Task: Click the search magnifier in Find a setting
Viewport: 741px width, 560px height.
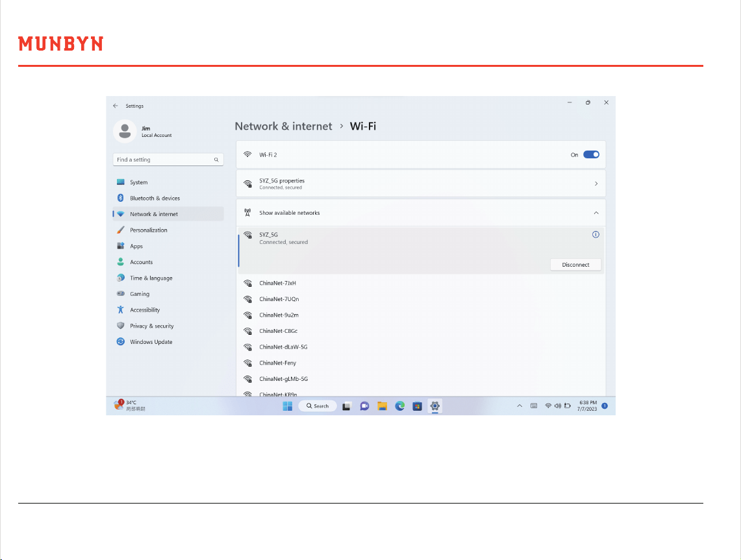Action: pyautogui.click(x=216, y=160)
